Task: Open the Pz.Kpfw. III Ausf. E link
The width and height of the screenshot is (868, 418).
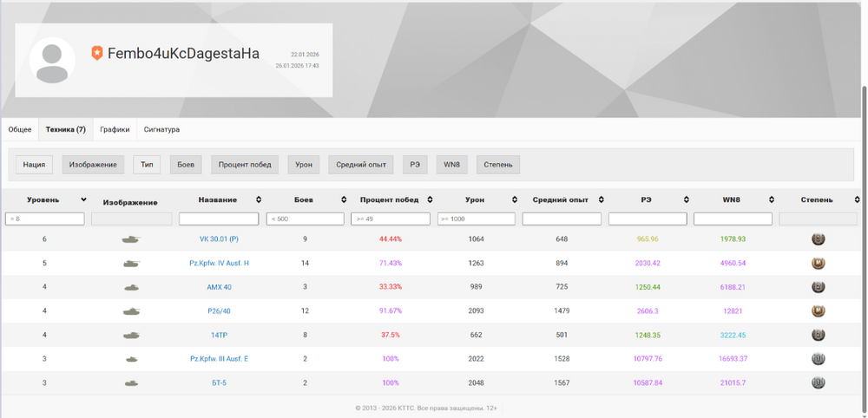Action: coord(220,359)
